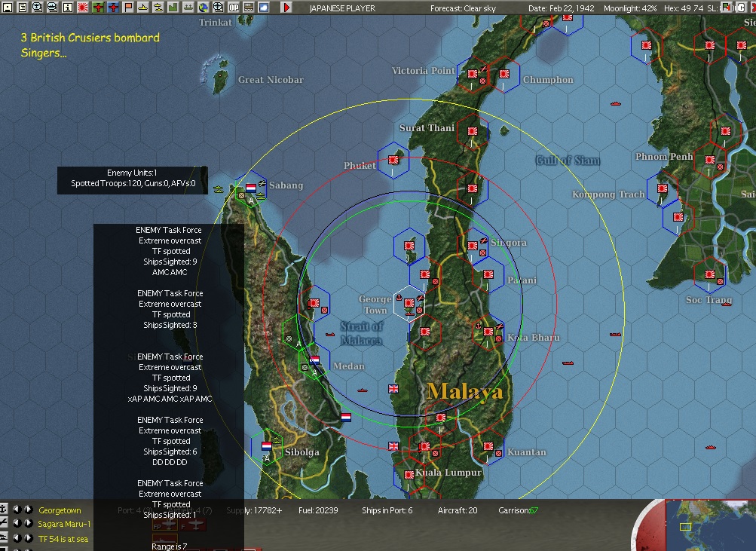Viewport: 756px width, 551px height.
Task: Click the green flag icon at top right
Action: [x=726, y=8]
